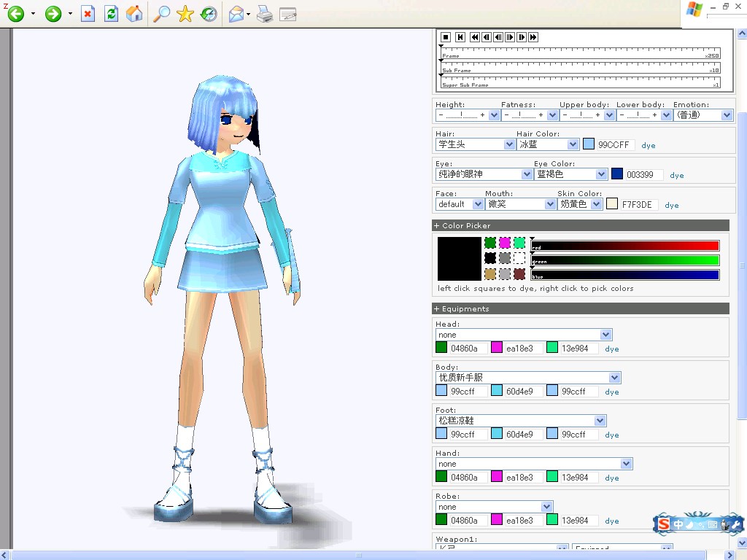The image size is (747, 560).
Task: Open the Hair Color dropdown
Action: (x=547, y=144)
